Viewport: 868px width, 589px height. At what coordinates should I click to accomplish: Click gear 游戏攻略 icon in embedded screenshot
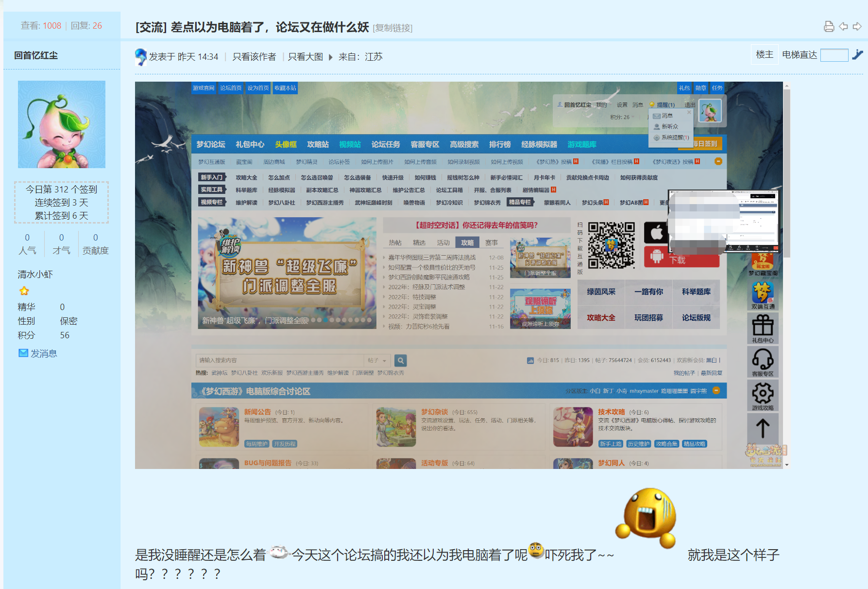(x=763, y=395)
